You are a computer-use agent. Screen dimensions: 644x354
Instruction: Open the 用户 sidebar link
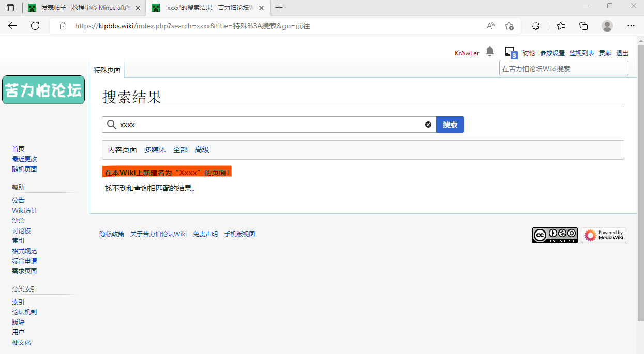click(x=19, y=332)
